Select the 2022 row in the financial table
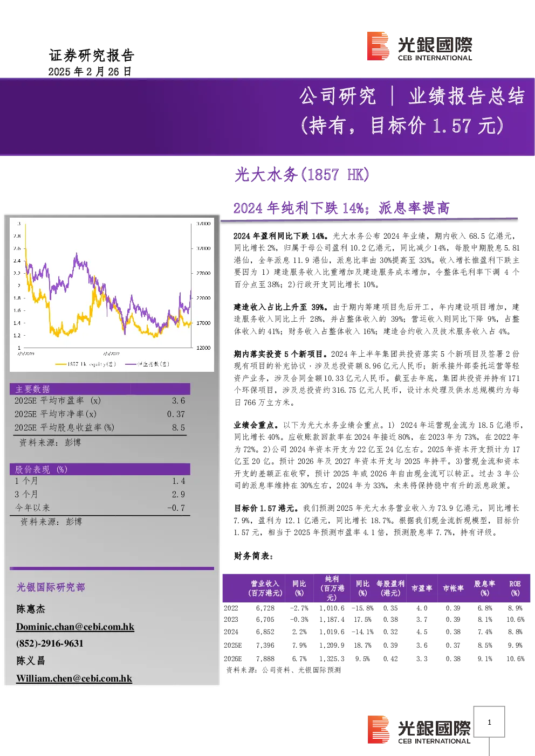Image resolution: width=535 pixels, height=756 pixels. [x=376, y=608]
